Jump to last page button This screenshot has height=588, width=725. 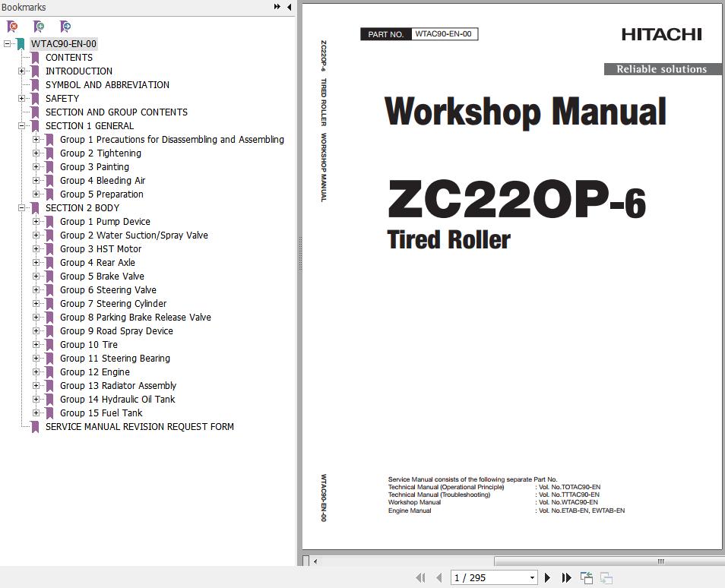click(x=566, y=577)
